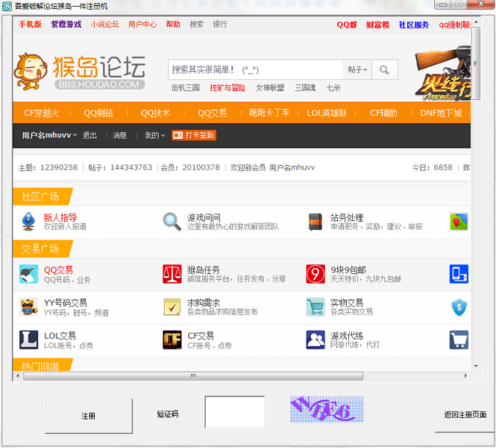
Task: Open the 站务处理 notebook icon
Action: point(315,222)
